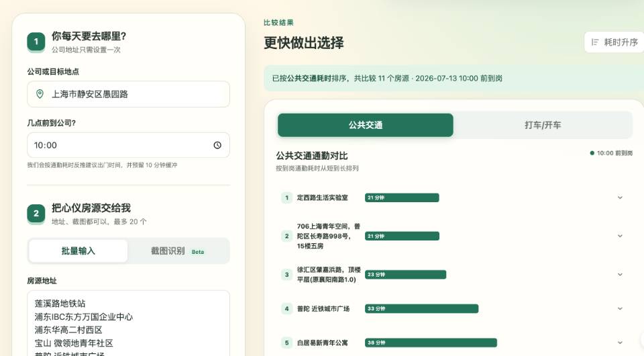This screenshot has height=356, width=644.
Task: Switch to the 公共交通 tab
Action: (366, 125)
